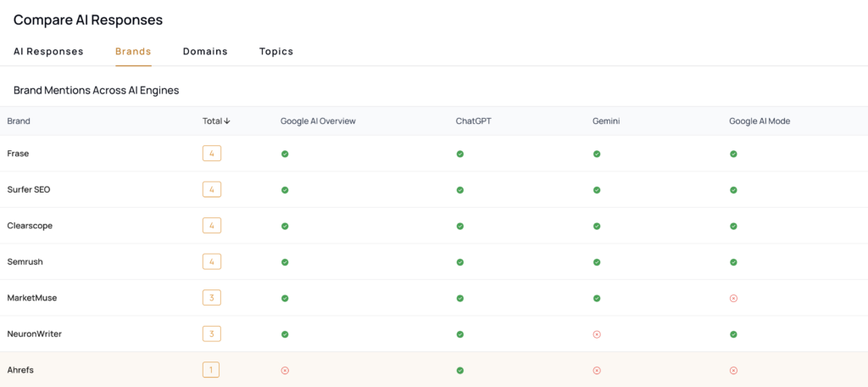The width and height of the screenshot is (868, 387).
Task: Click the Brand column header
Action: pyautogui.click(x=19, y=121)
